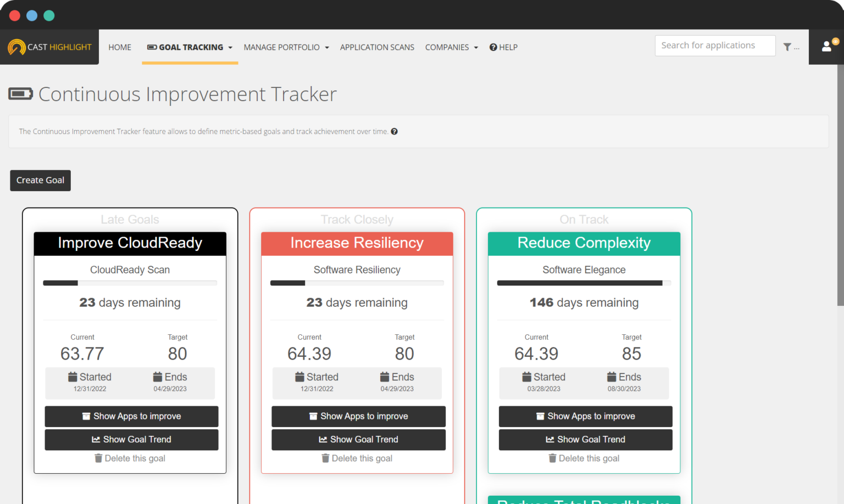Open the user account icon
Viewport: 844px width, 504px height.
pos(826,47)
